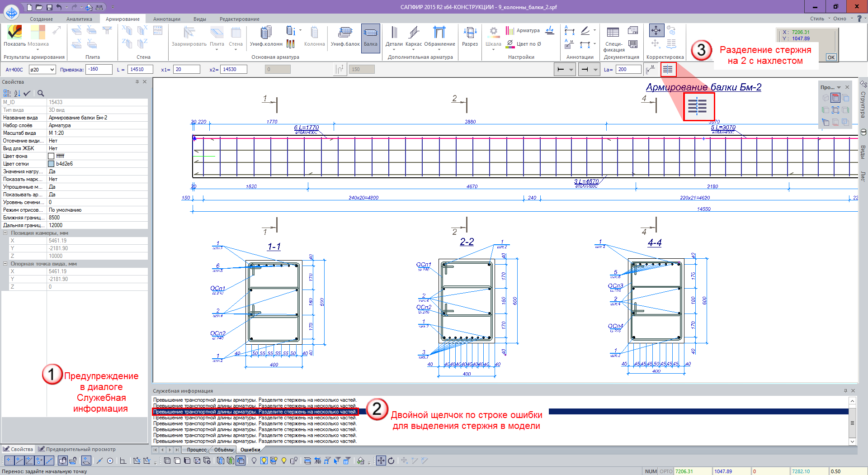Click the split bar with overlap icon
868x475 pixels.
(x=668, y=69)
